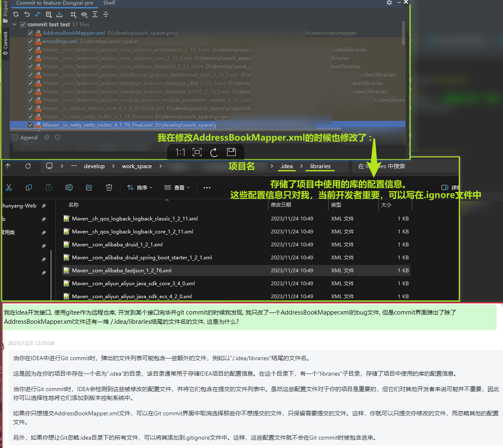This screenshot has width=503, height=448.
Task: Click the Share icon in Explorer toolbar
Action: 89,187
